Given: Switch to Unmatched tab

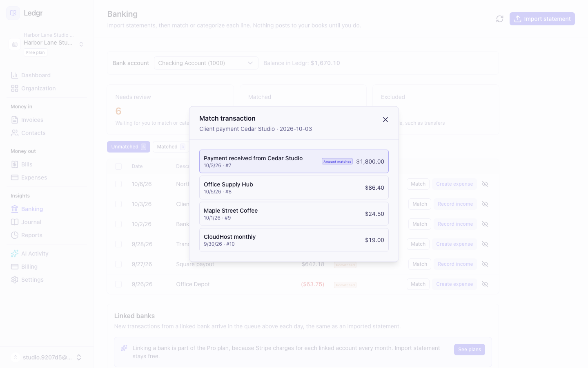Looking at the screenshot, I should (x=129, y=147).
